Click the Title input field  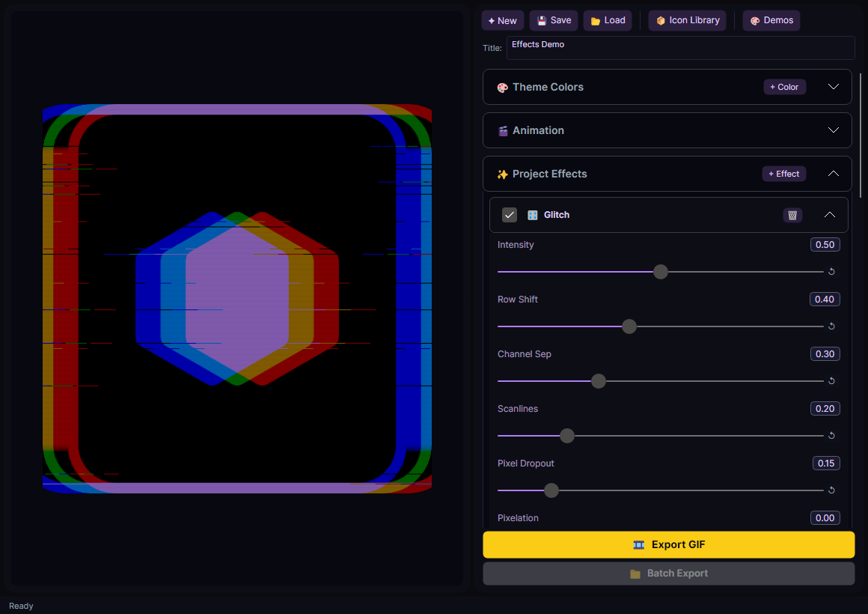[679, 48]
